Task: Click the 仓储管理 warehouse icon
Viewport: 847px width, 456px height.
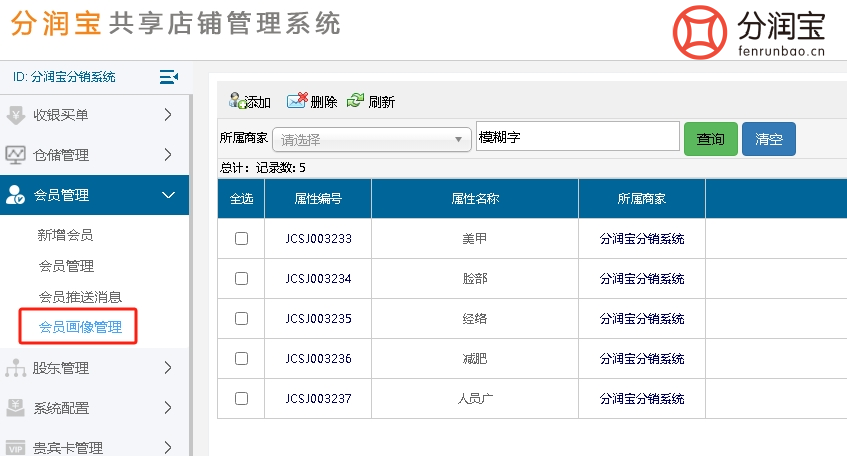Action: [x=15, y=155]
